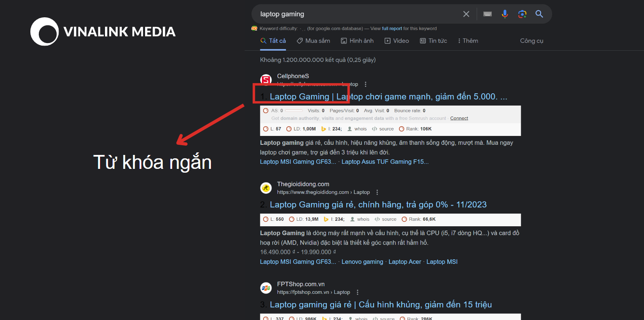Open the on-screen keyboard input tool
This screenshot has height=320, width=644.
pyautogui.click(x=488, y=14)
